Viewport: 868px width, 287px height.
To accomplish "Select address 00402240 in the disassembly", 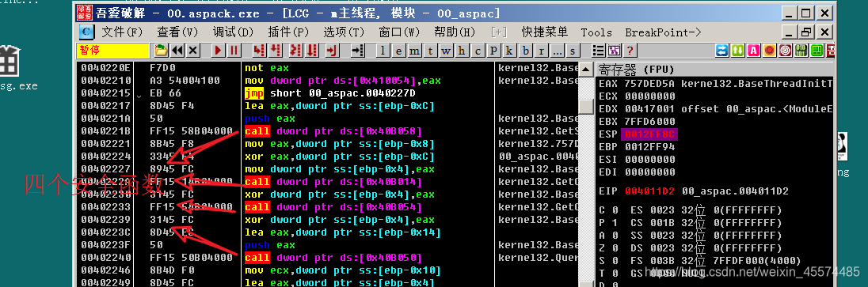I will point(105,258).
